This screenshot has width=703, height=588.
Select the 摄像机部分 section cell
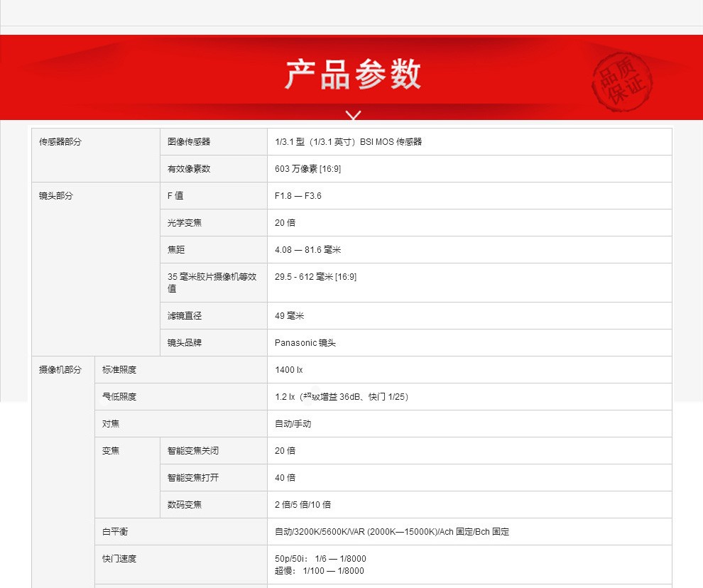(x=63, y=471)
